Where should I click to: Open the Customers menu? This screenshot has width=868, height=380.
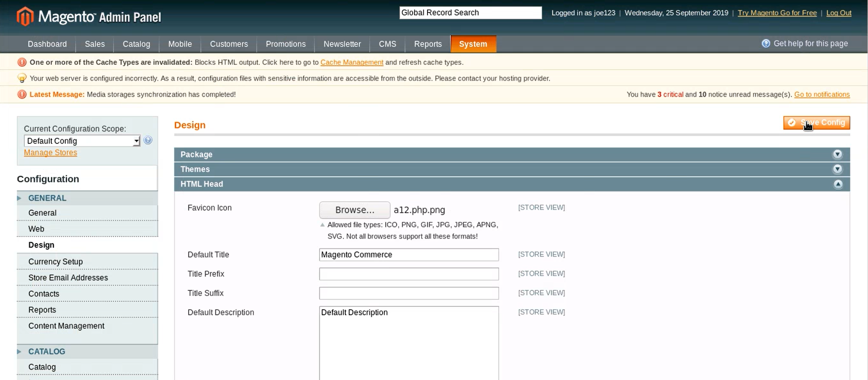229,44
